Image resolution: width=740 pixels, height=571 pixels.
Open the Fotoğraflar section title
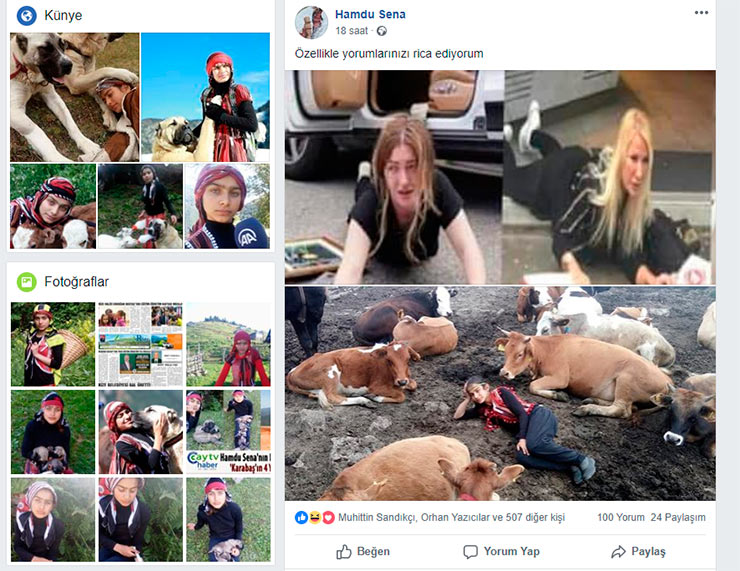77,282
